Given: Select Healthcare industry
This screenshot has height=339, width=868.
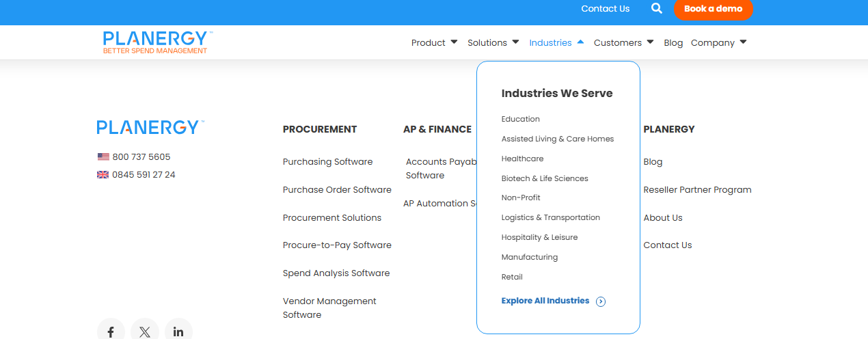Looking at the screenshot, I should [x=523, y=159].
